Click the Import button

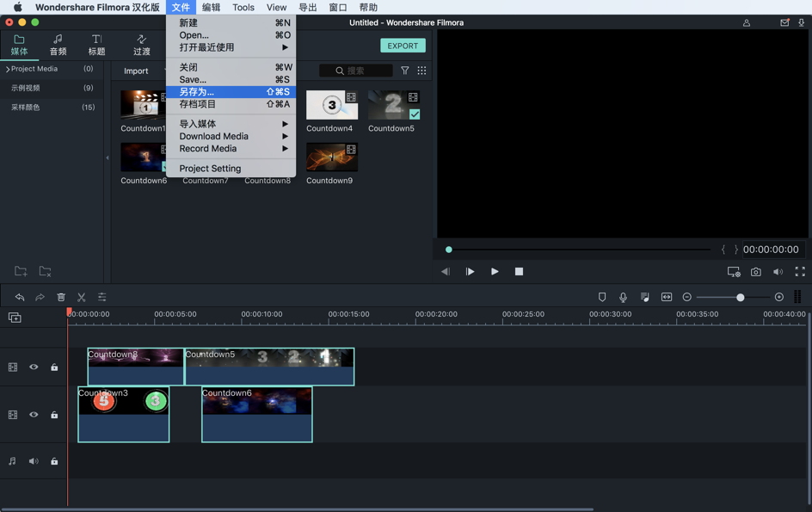[x=136, y=71]
